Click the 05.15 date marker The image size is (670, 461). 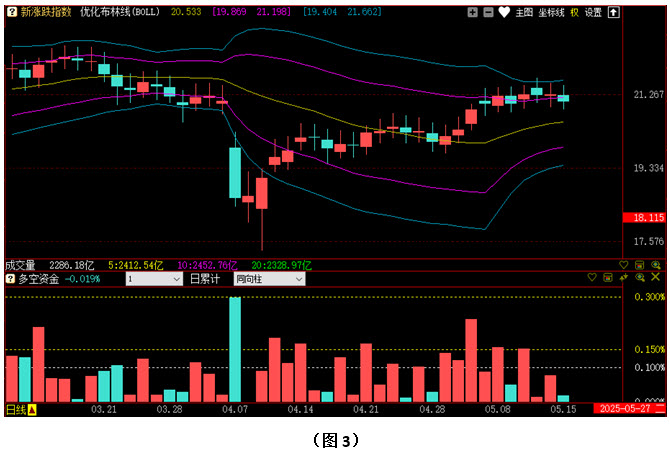click(563, 409)
